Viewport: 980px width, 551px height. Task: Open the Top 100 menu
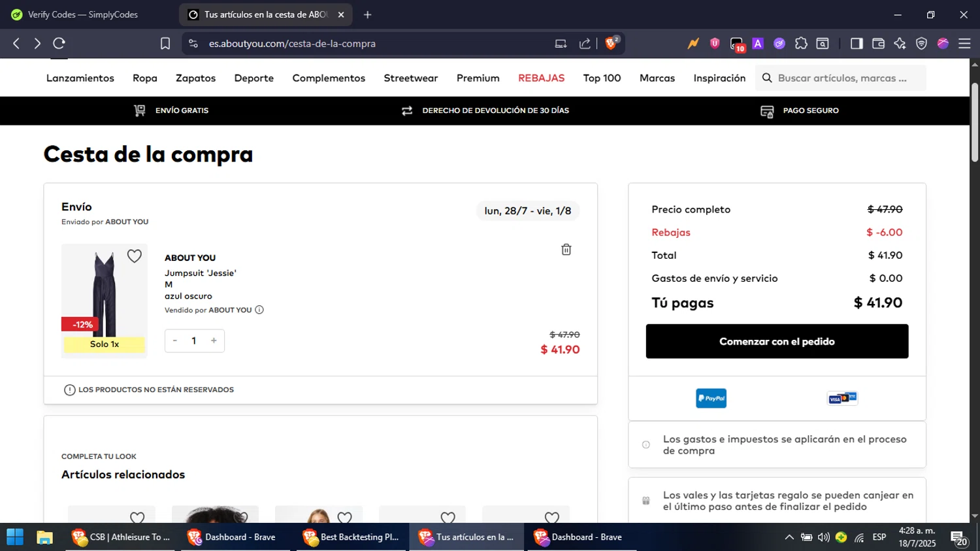(x=602, y=78)
